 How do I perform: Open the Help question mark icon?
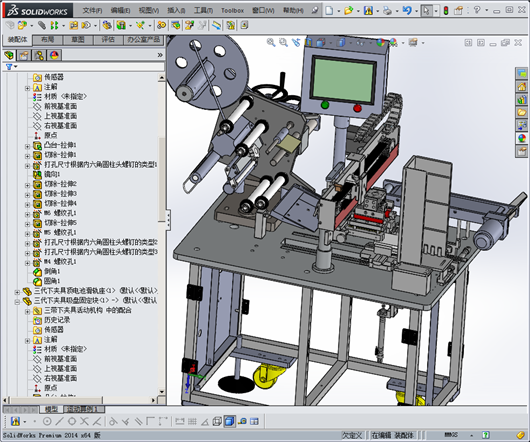pos(477,10)
